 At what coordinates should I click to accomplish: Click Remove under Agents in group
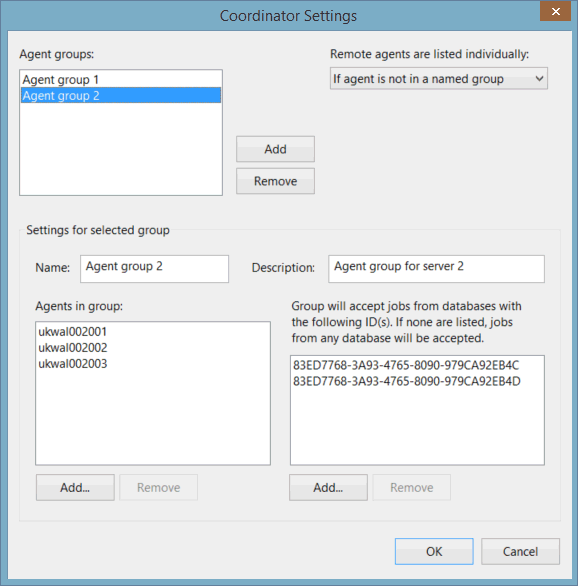[158, 487]
